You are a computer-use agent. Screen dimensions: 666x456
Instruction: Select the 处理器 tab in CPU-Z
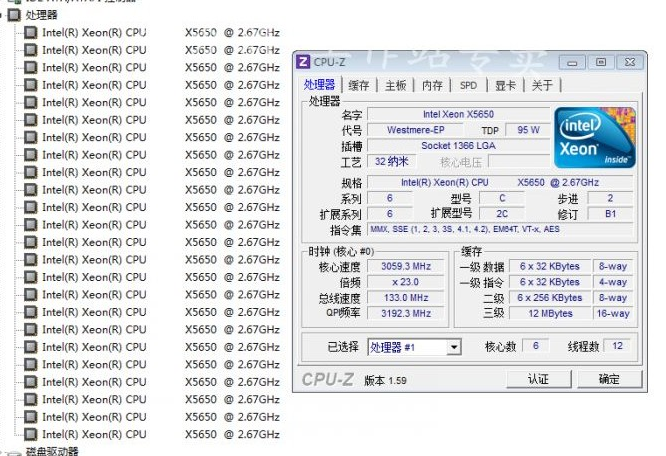pos(319,85)
